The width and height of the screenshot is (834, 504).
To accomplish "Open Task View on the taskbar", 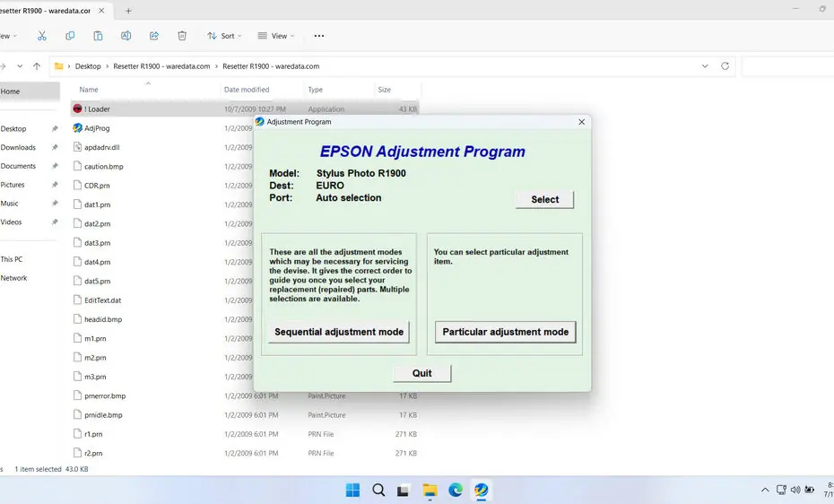I will [404, 490].
